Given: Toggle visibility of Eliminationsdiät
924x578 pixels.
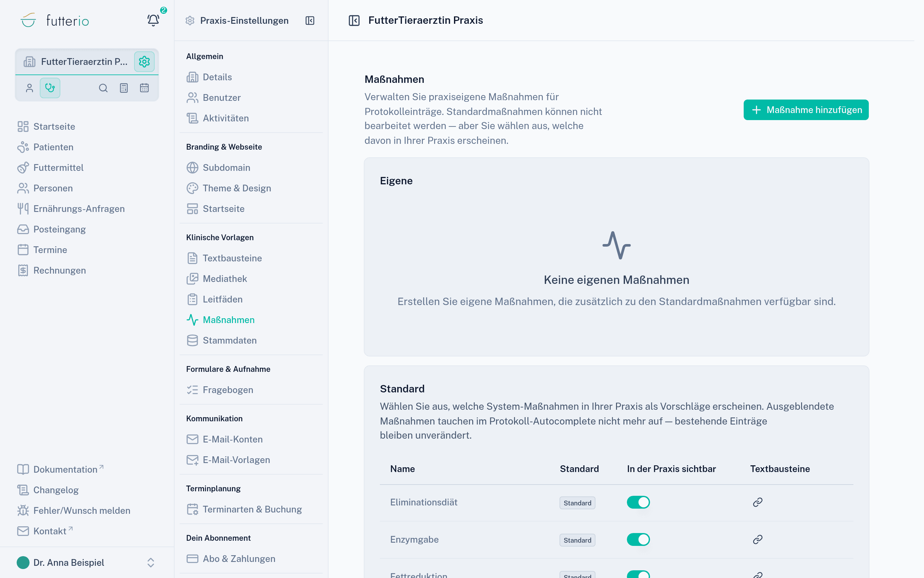Looking at the screenshot, I should [x=638, y=502].
